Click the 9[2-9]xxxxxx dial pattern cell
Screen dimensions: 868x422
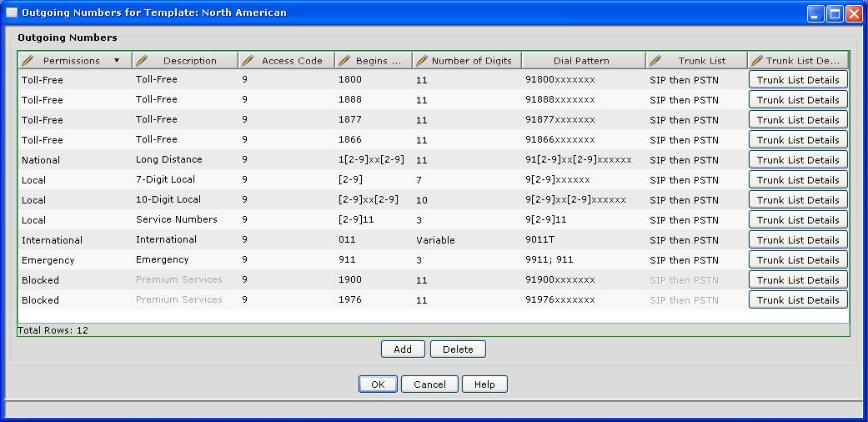[x=584, y=179]
